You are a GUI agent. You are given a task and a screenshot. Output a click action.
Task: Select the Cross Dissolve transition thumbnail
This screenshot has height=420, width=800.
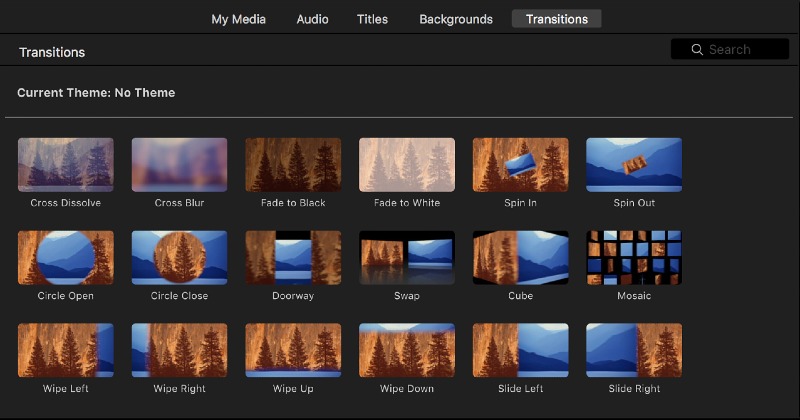66,165
